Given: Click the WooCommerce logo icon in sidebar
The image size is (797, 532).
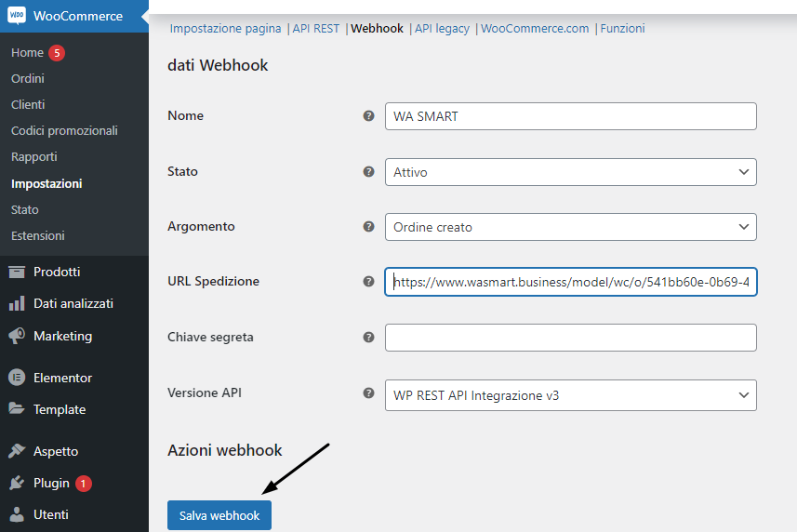Looking at the screenshot, I should click(x=16, y=16).
